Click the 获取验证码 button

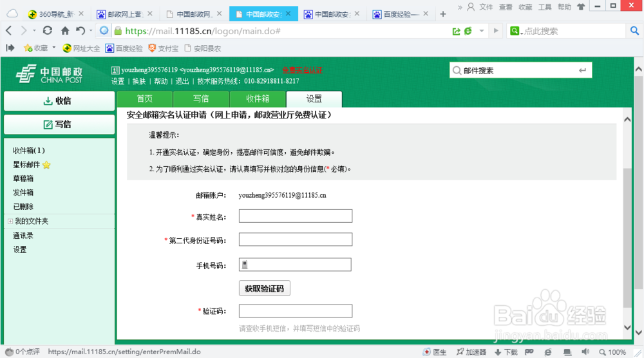(x=265, y=288)
